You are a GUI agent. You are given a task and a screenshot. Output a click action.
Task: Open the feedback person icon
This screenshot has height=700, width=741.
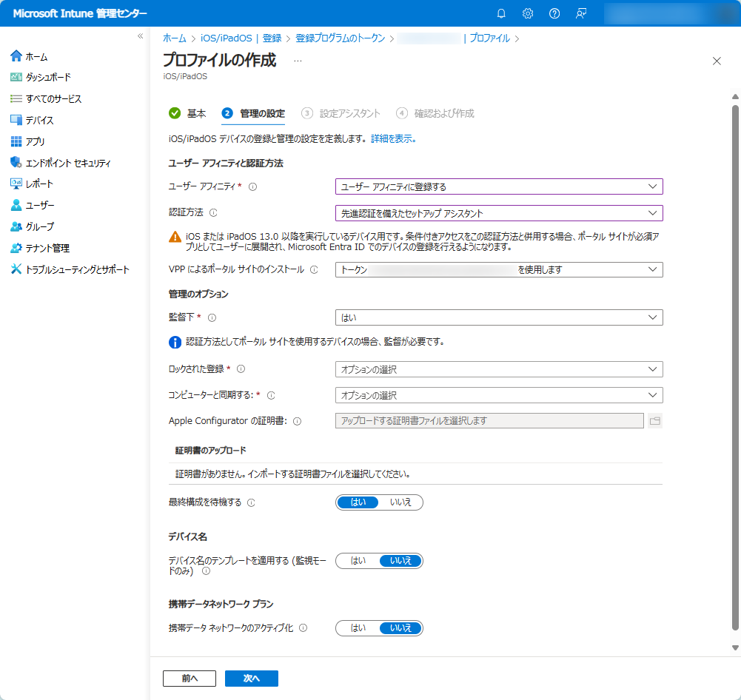(581, 13)
